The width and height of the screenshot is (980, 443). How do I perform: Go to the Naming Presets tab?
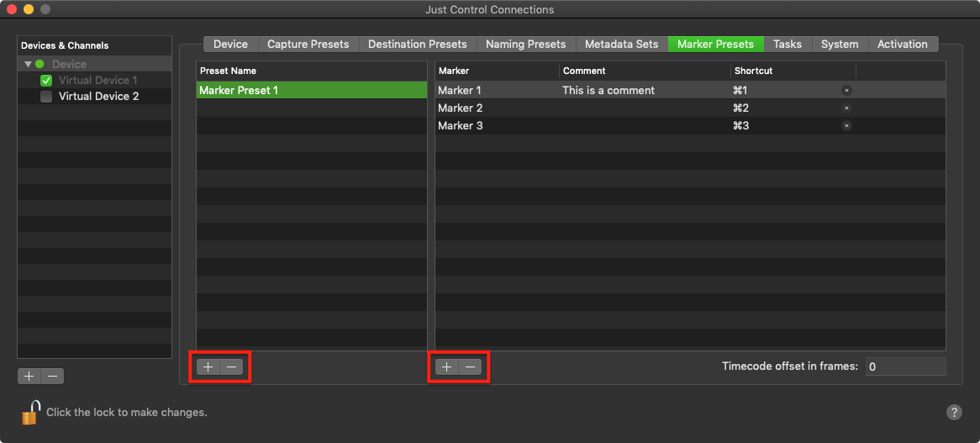coord(525,45)
